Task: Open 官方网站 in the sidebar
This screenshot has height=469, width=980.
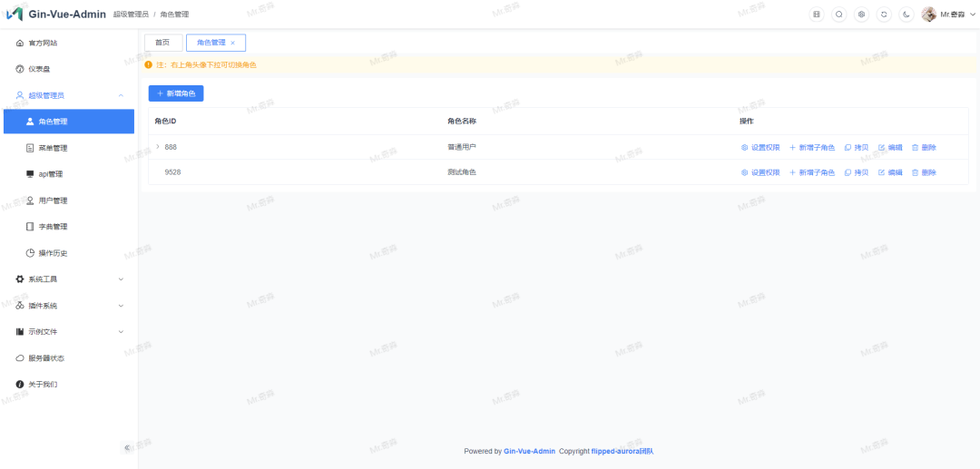Action: (x=69, y=44)
